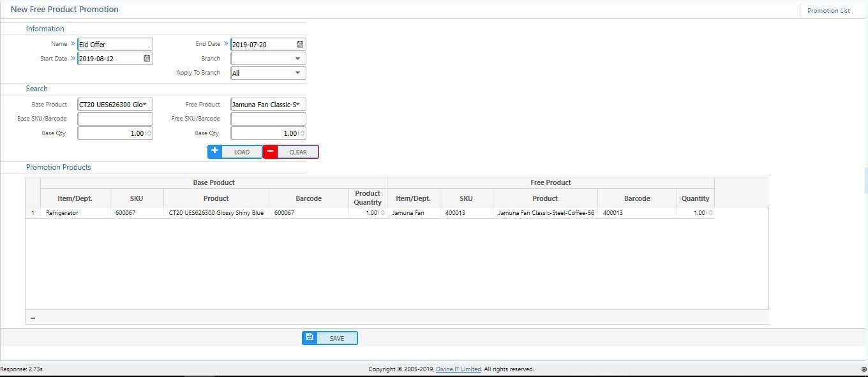
Task: Click the bottom-right status bar icon
Action: (x=864, y=369)
